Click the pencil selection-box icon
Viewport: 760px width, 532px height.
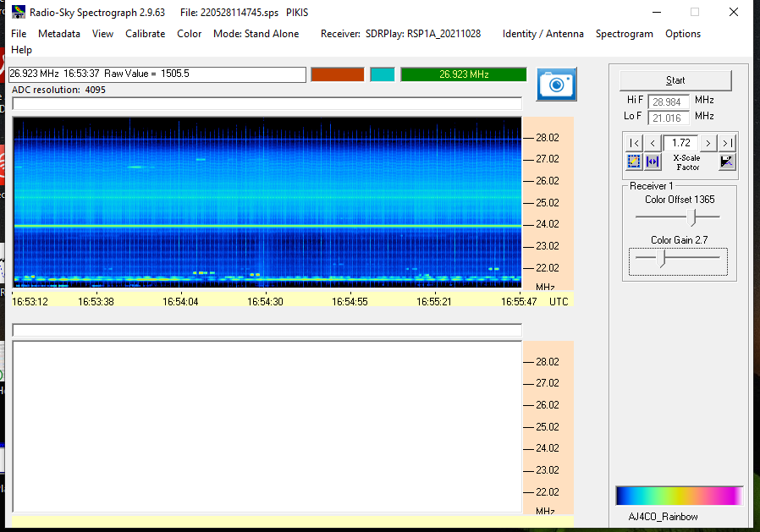click(634, 162)
